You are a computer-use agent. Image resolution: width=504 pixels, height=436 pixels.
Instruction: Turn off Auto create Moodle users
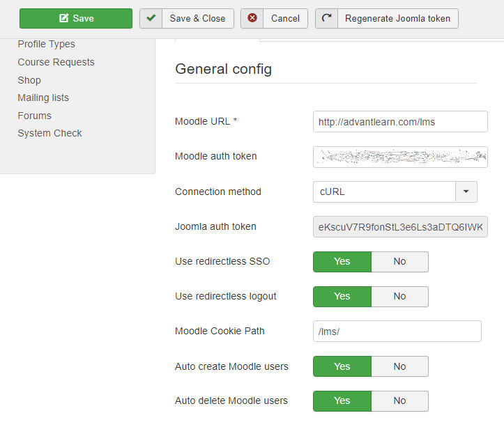tap(399, 366)
